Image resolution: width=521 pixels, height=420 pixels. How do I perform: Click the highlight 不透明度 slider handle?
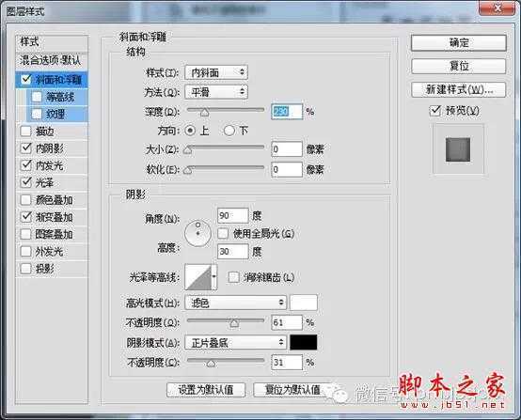point(234,323)
